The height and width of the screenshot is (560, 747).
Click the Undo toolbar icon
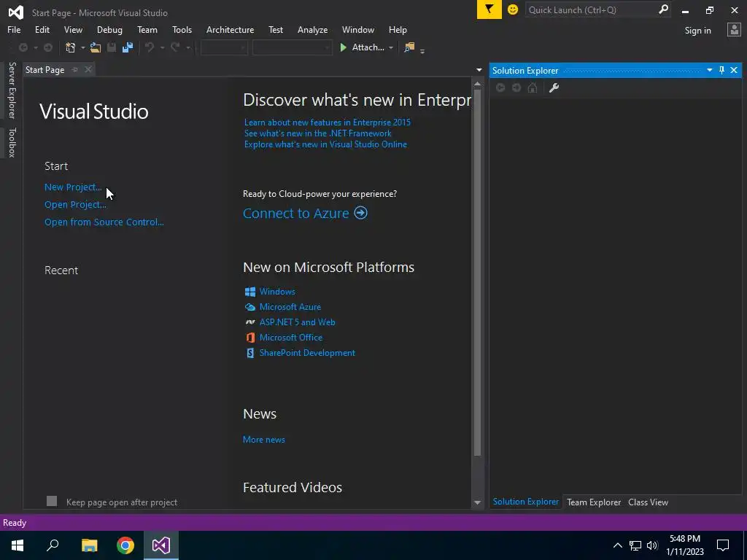pos(150,47)
